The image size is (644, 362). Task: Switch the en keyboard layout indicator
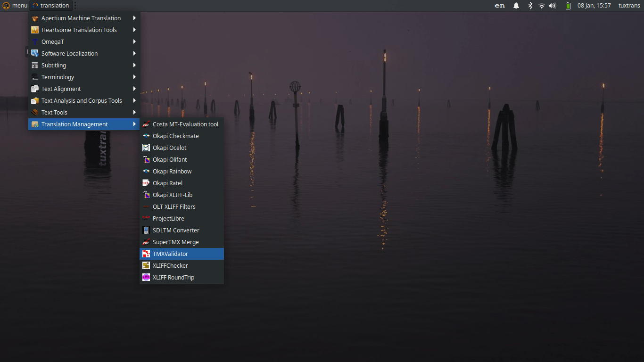(x=500, y=6)
